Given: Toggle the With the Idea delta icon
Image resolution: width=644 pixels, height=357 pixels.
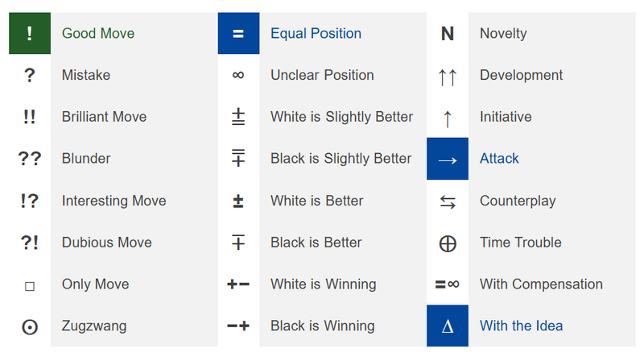Looking at the screenshot, I should [x=448, y=326].
